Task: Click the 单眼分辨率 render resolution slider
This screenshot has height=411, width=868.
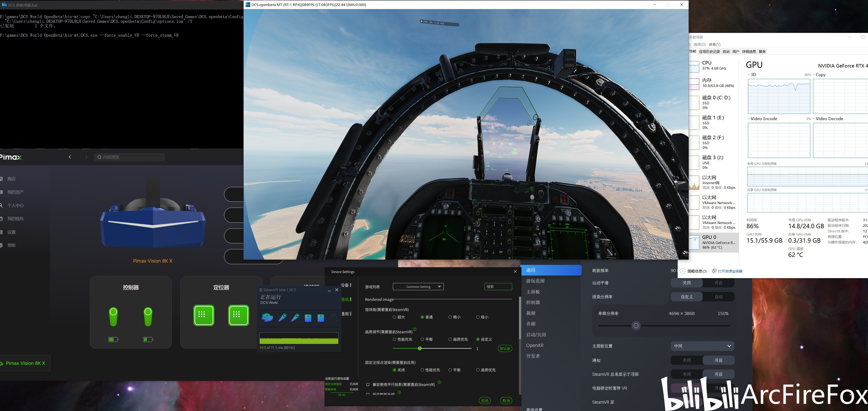Action: [636, 326]
